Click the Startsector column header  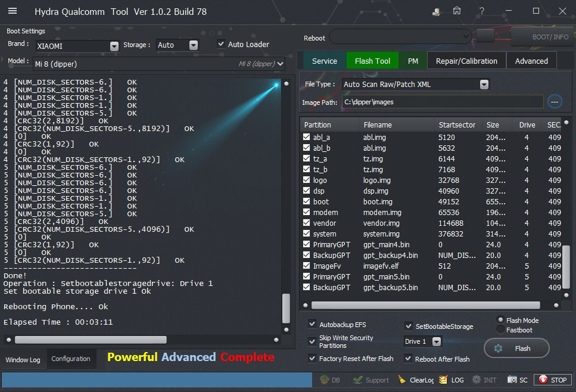[457, 125]
